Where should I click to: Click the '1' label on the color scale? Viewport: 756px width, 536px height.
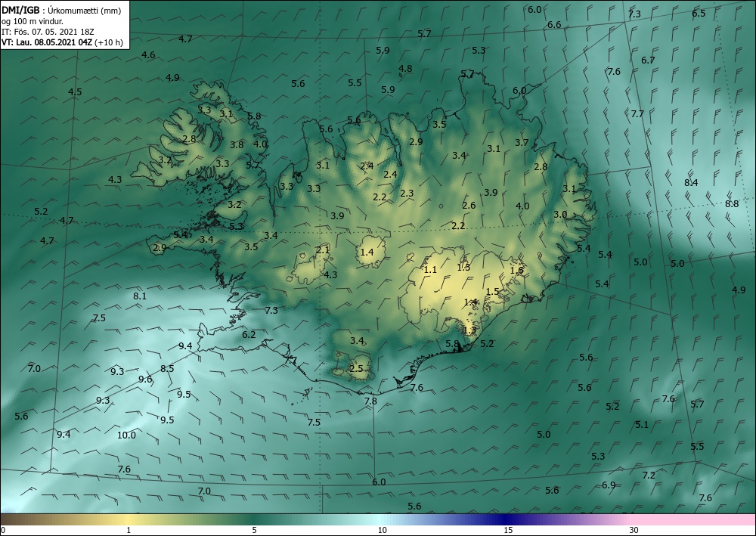point(129,531)
